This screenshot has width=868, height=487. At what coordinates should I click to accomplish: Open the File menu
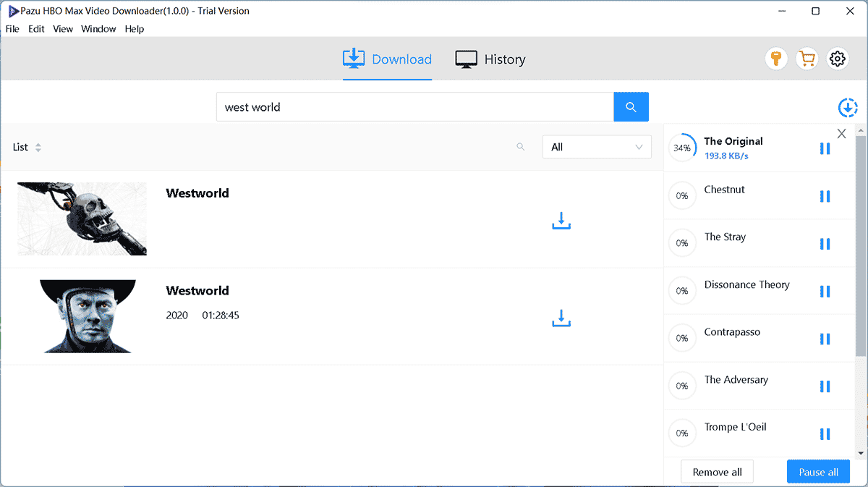point(12,29)
